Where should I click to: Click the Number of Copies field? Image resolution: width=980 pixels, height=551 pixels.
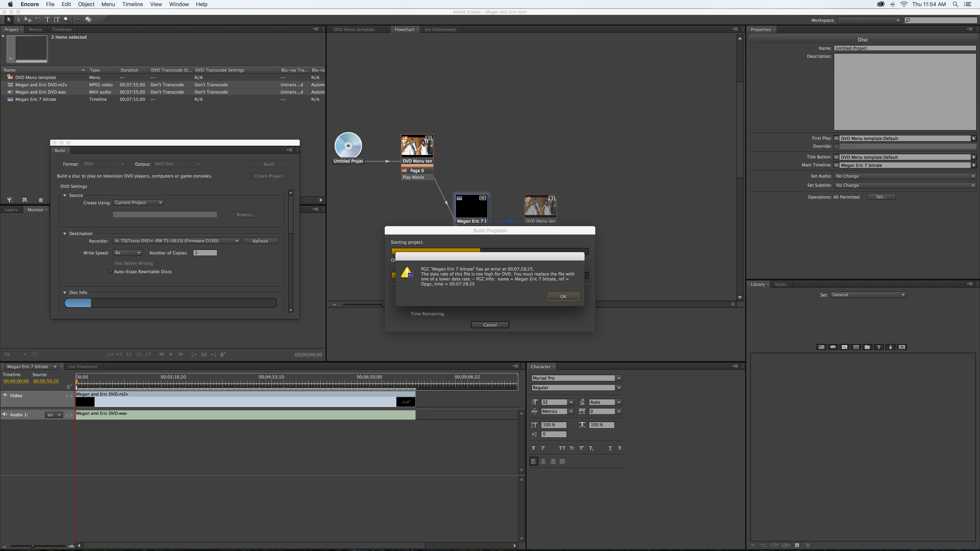[205, 253]
